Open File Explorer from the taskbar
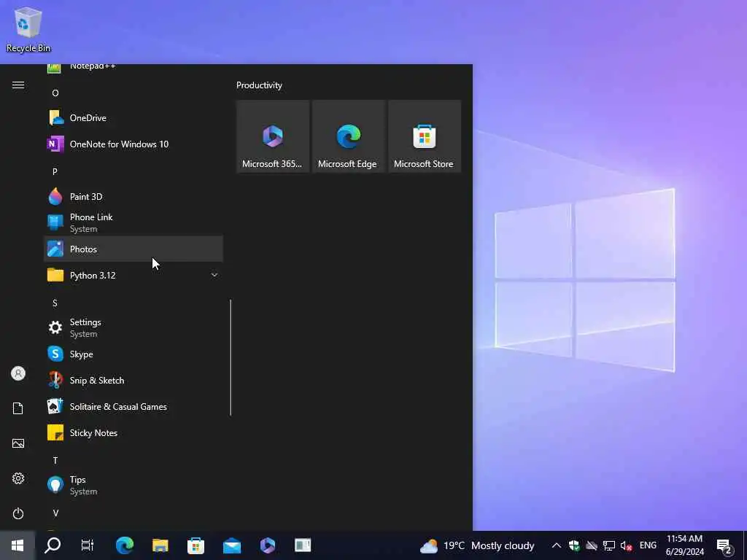 [160, 545]
